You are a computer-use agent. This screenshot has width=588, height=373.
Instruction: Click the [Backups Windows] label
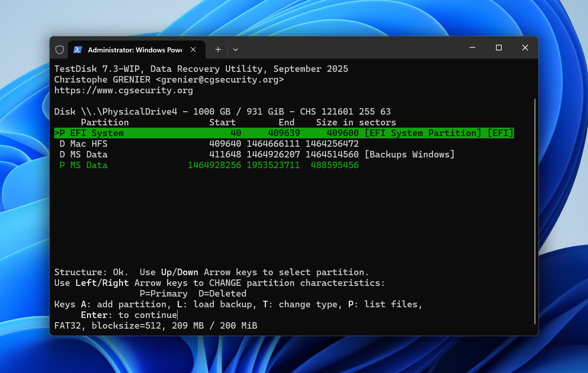pyautogui.click(x=410, y=154)
